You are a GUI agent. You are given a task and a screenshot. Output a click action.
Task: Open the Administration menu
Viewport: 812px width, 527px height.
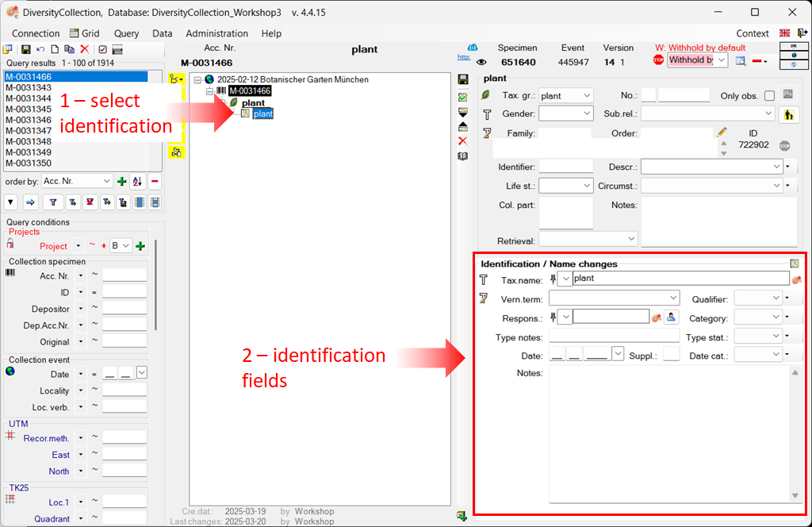[216, 33]
